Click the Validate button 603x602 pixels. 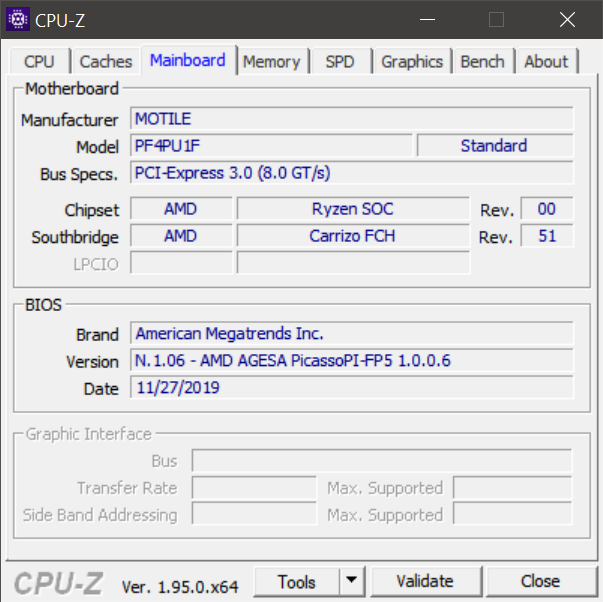click(425, 581)
